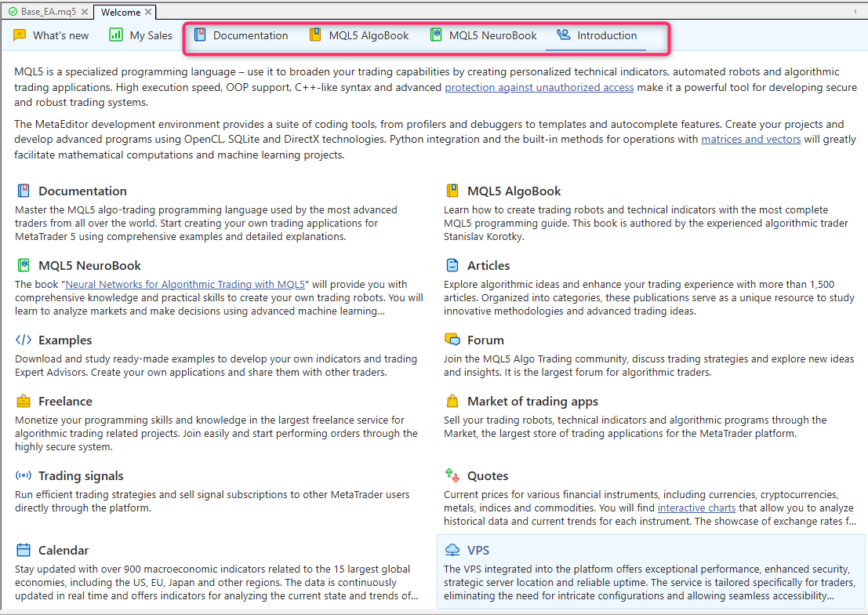Click the Trading signals description 'Run efficient trading strategies'
868x615 pixels.
[x=212, y=501]
